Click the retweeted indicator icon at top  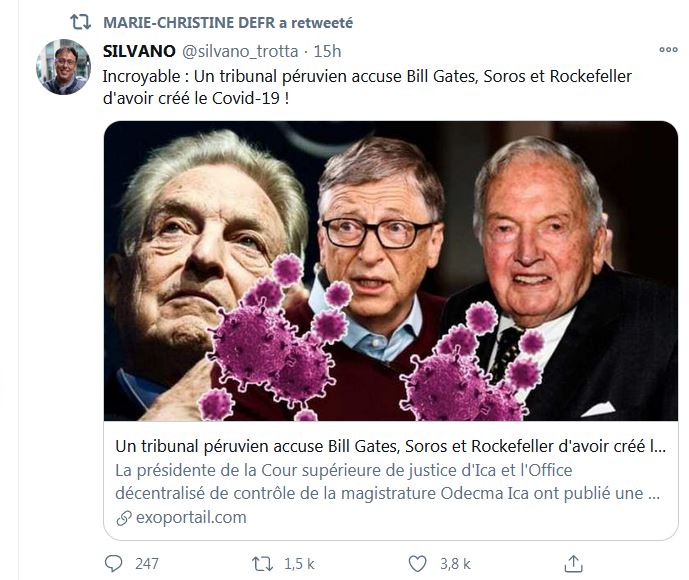pyautogui.click(x=85, y=22)
